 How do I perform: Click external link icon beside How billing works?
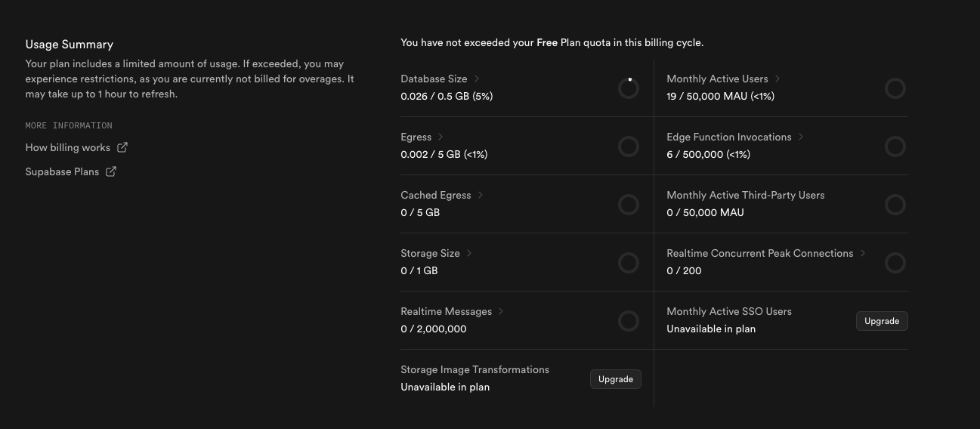(x=122, y=147)
